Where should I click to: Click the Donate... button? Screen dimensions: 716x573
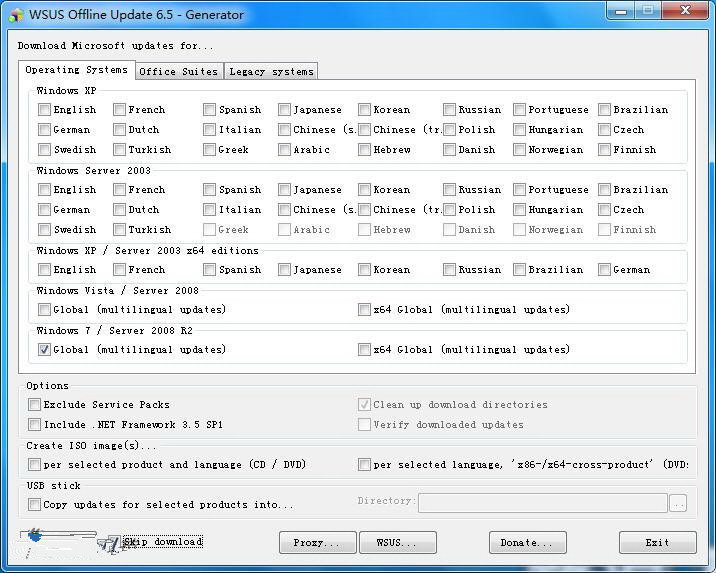(x=527, y=542)
